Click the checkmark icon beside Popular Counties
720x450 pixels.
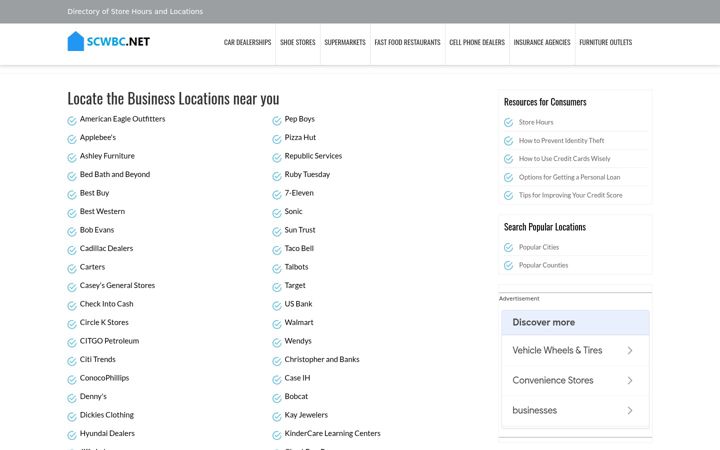coord(508,265)
